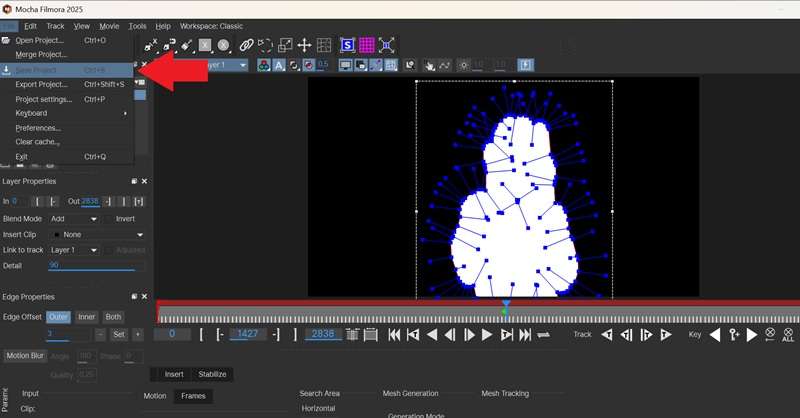Viewport: 800px width, 418px height.
Task: Select the scale tool icon in toolbar
Action: (285, 45)
